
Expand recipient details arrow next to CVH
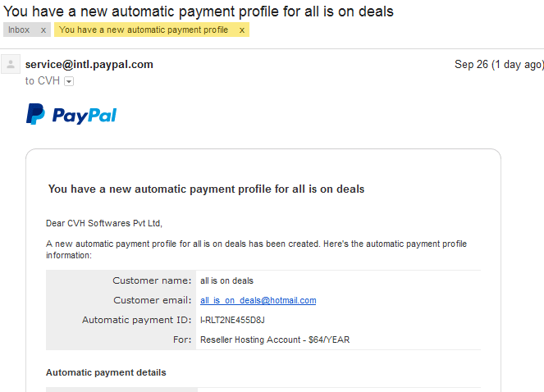(x=69, y=81)
